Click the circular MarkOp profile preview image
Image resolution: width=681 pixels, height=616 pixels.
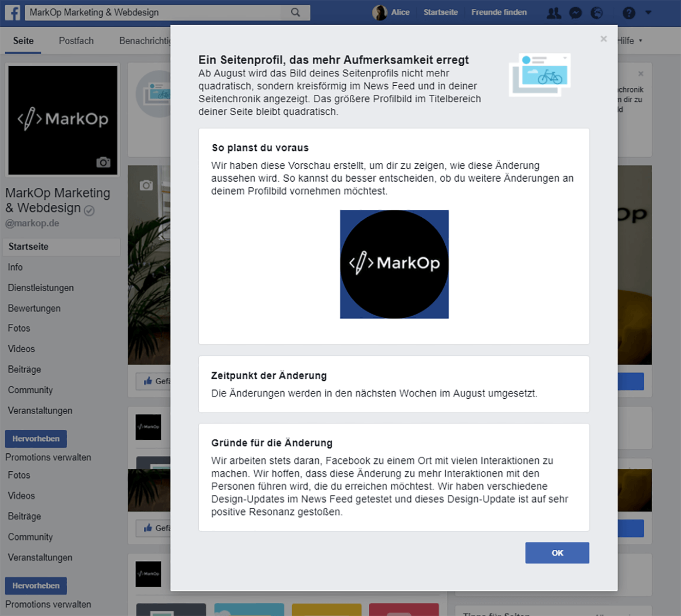click(394, 264)
